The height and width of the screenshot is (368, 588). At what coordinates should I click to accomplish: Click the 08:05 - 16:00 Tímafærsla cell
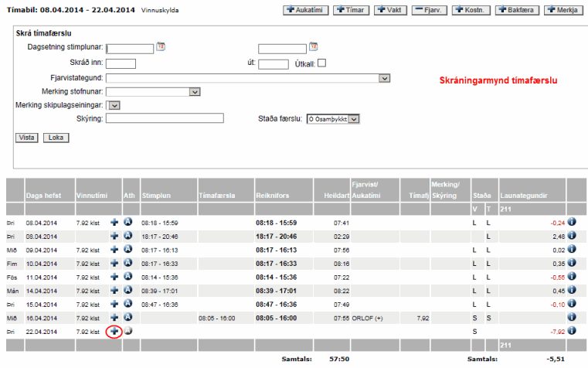(x=217, y=318)
